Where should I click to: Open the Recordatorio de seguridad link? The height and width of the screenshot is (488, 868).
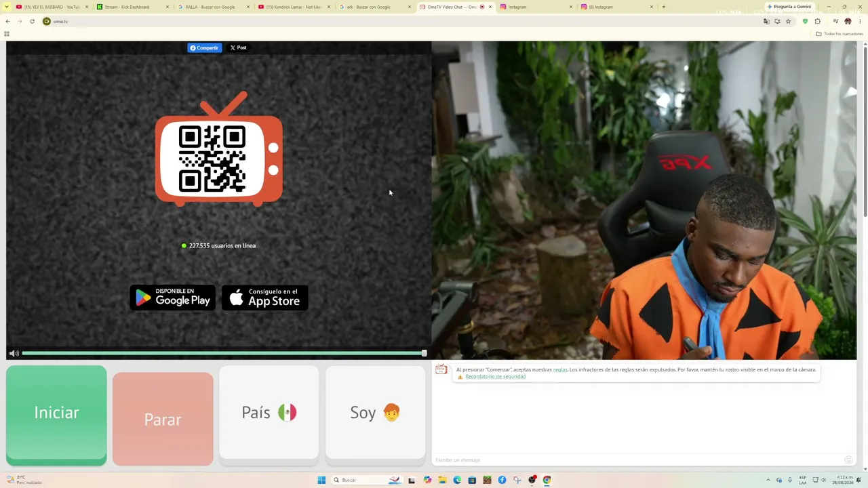pyautogui.click(x=495, y=377)
